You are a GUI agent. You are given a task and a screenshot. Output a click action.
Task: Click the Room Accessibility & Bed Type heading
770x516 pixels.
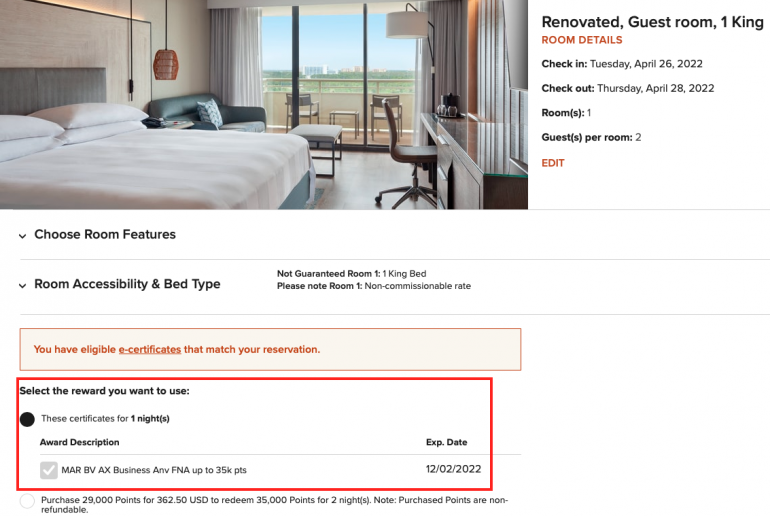[x=127, y=285]
